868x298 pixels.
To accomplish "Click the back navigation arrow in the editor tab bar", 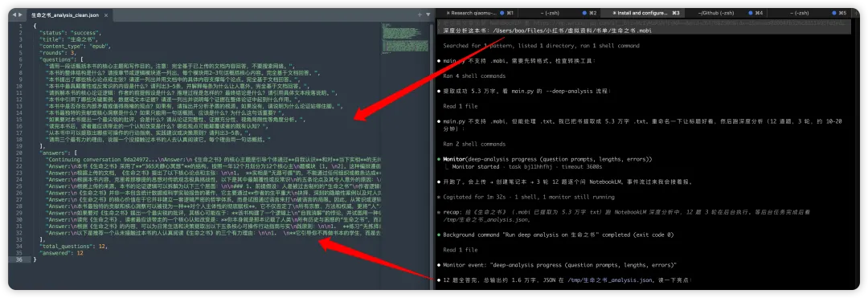I will coord(14,15).
